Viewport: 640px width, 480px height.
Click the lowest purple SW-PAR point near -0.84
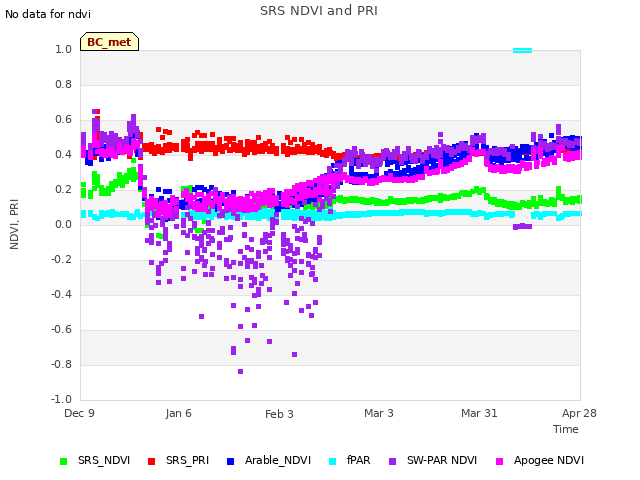tap(240, 371)
